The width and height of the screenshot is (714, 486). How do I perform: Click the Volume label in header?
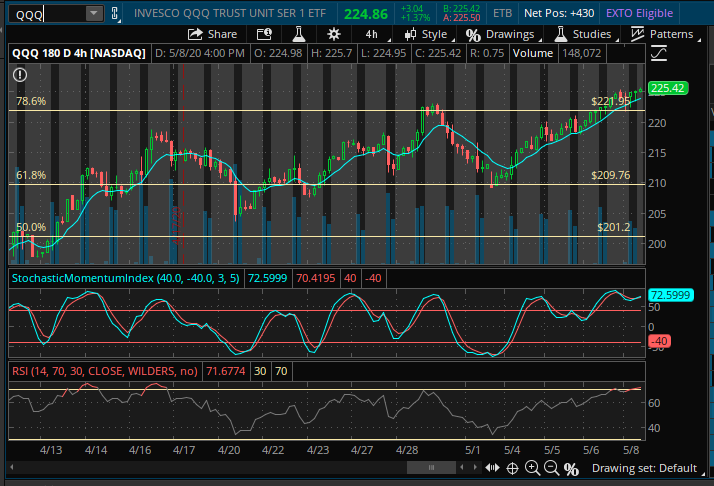[533, 53]
